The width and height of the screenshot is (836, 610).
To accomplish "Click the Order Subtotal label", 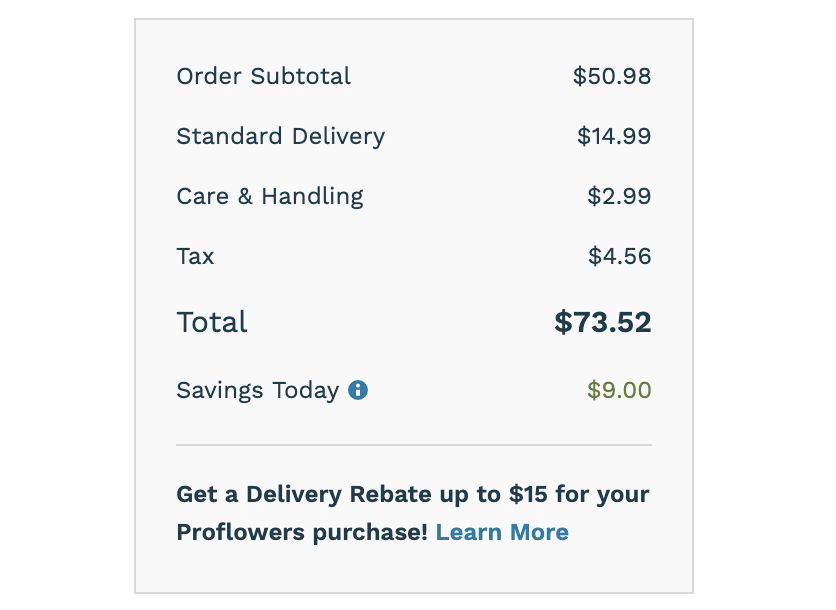I will pos(263,76).
